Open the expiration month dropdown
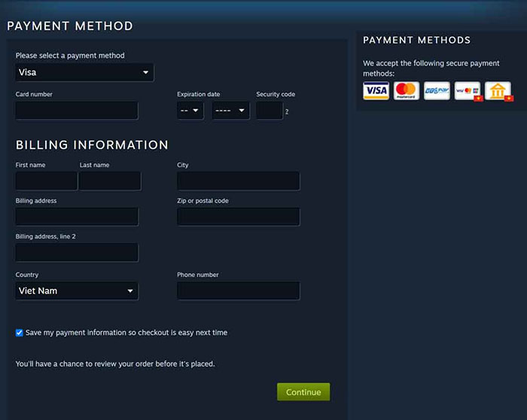 point(190,111)
